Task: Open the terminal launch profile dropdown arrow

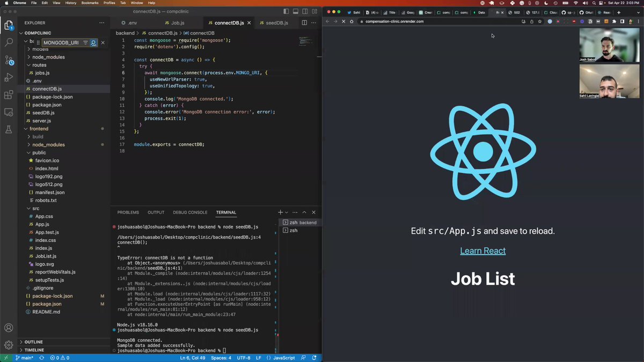Action: click(x=287, y=212)
